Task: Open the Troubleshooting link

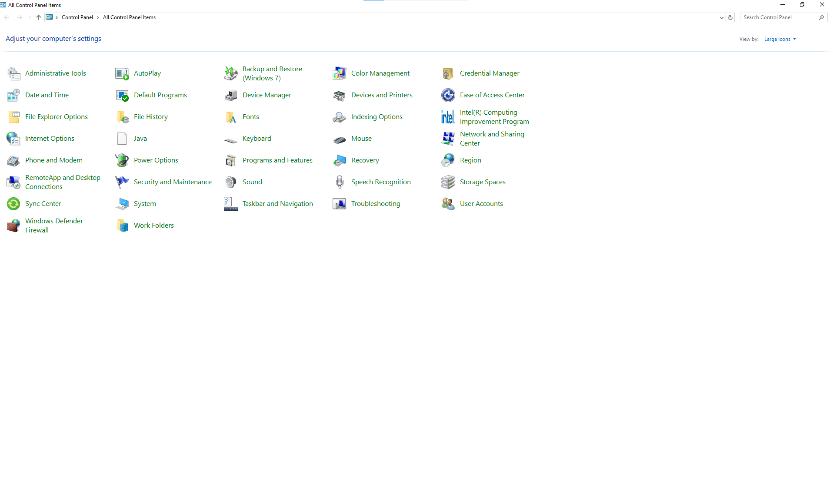Action: [376, 204]
